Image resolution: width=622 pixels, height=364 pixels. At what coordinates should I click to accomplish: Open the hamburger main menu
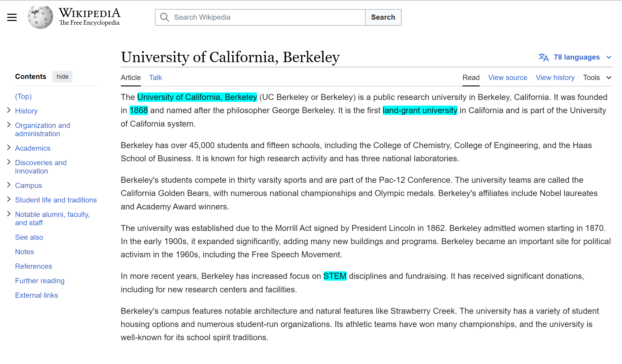click(12, 17)
